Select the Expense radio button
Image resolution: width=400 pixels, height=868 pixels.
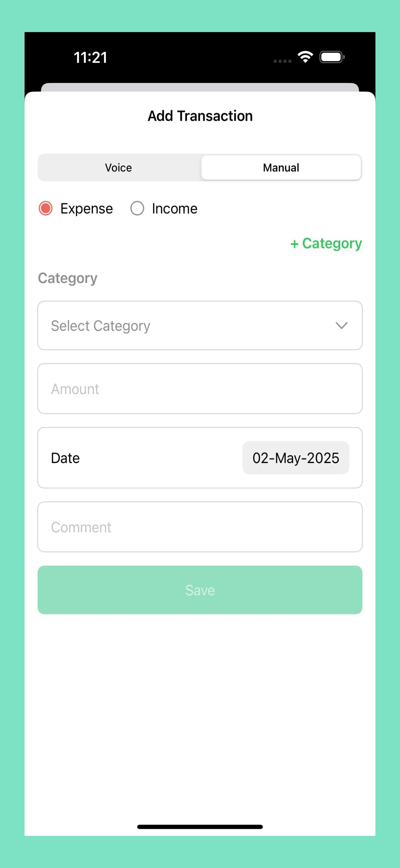(x=45, y=208)
